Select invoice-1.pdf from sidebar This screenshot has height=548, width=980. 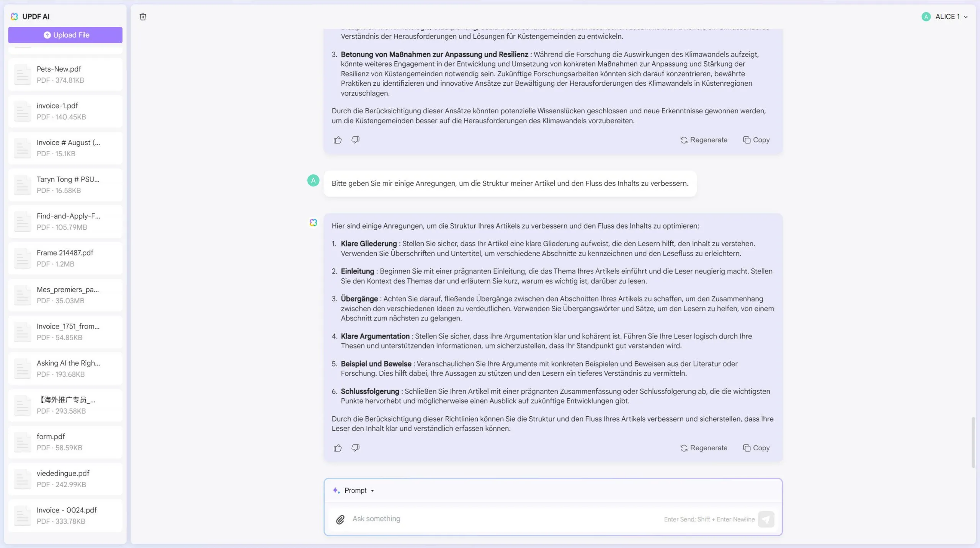tap(65, 110)
